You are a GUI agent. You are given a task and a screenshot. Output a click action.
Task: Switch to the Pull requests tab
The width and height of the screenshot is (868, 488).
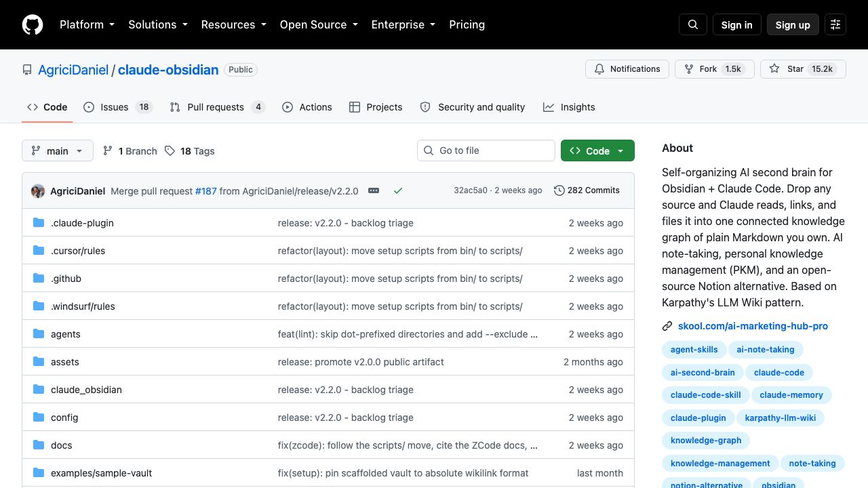217,107
